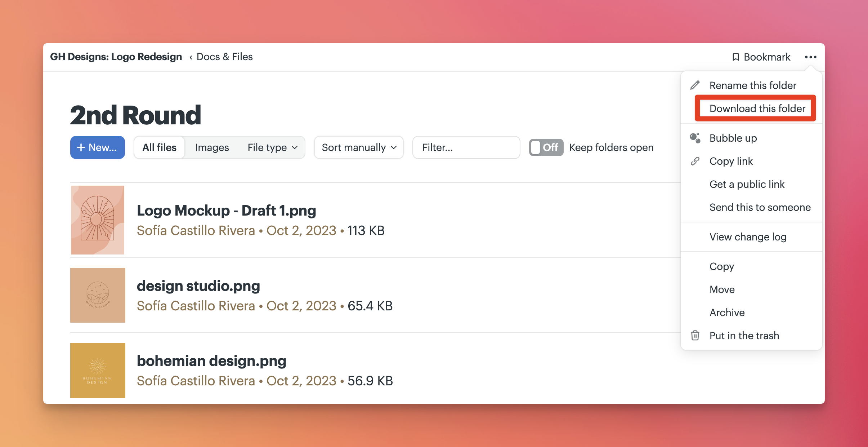Click the design studio thumbnail

[98, 295]
